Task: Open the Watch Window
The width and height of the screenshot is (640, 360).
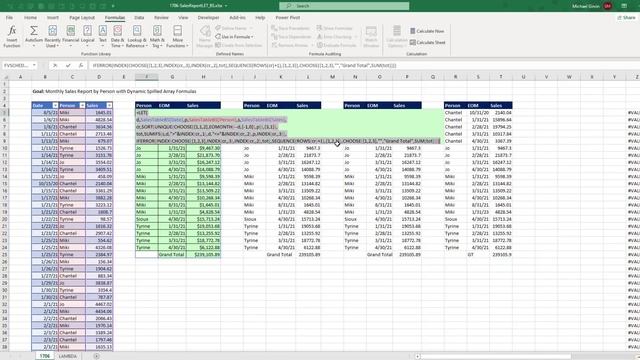Action: (x=371, y=36)
